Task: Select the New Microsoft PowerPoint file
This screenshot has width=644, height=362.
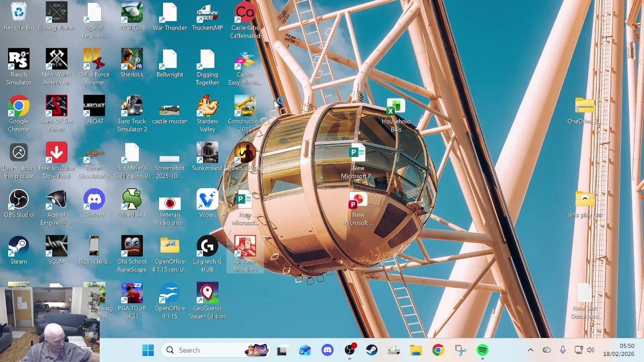Action: point(358,209)
